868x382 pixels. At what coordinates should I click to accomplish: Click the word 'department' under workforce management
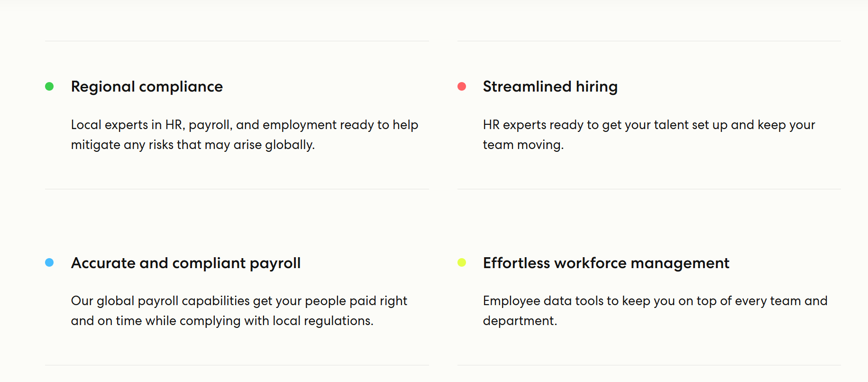(x=520, y=321)
